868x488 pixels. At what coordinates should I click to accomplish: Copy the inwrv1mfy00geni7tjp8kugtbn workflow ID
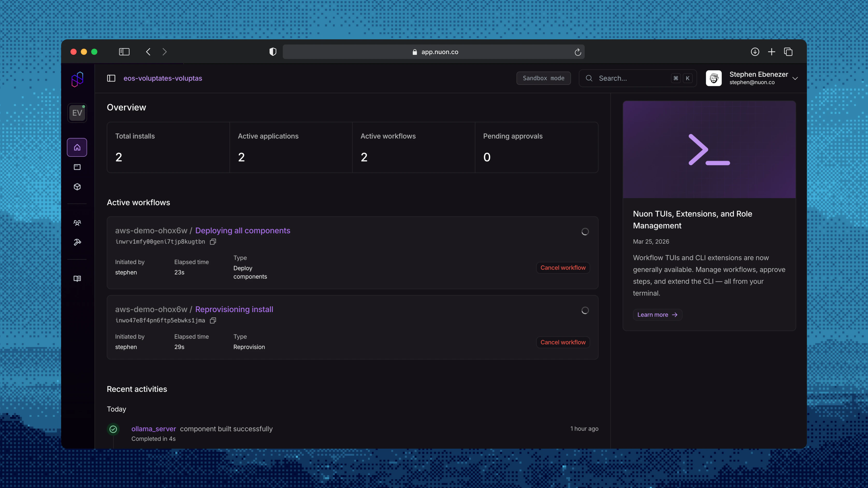[x=213, y=241]
